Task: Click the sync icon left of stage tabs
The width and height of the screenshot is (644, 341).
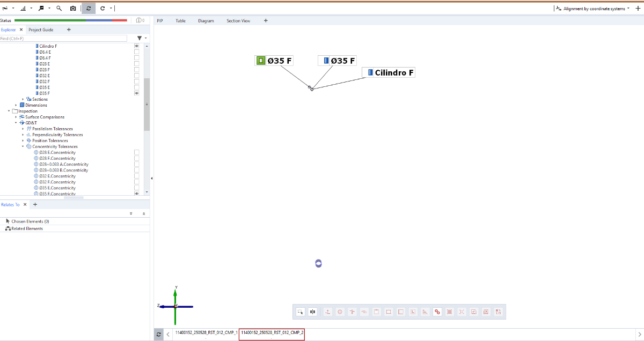Action: pyautogui.click(x=158, y=334)
